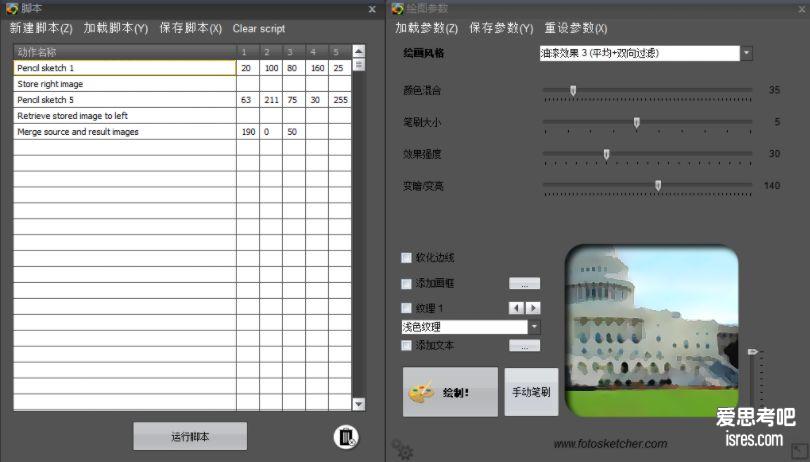Click Clear script menu item

coord(259,28)
